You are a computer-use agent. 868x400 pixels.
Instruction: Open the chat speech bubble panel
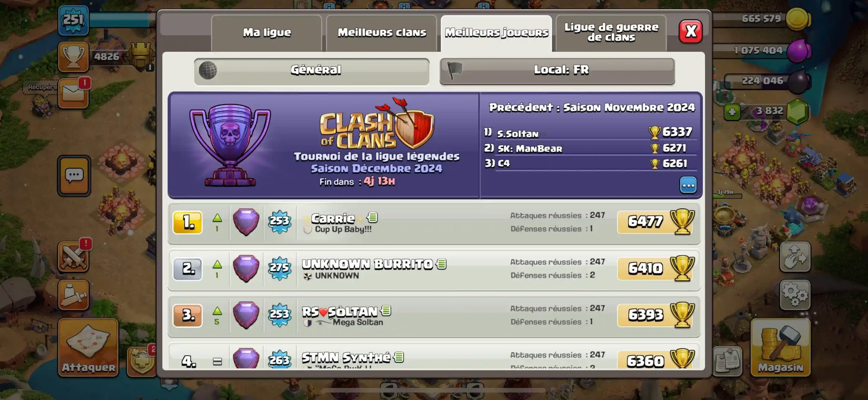click(74, 176)
